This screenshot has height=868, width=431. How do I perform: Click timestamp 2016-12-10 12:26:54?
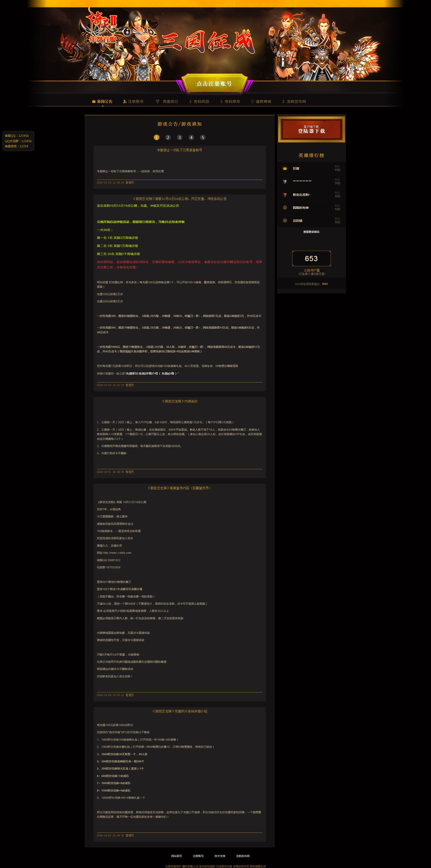point(110,183)
